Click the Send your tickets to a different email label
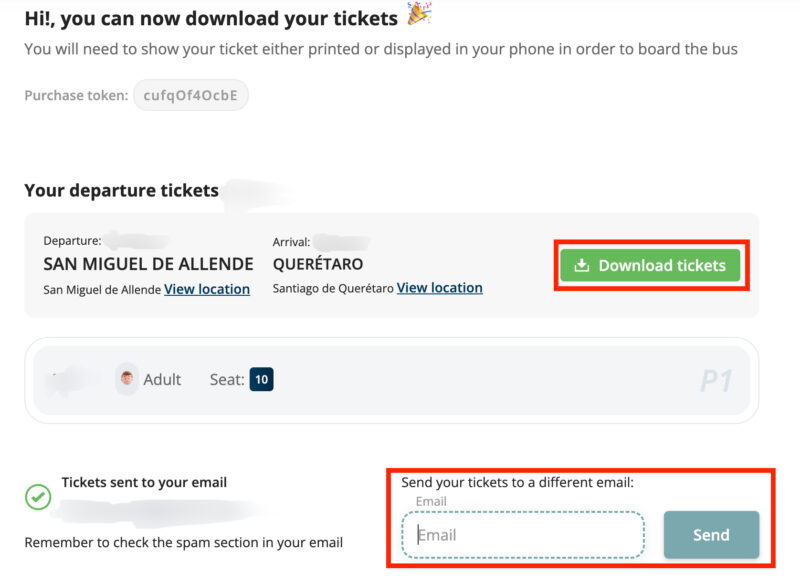The width and height of the screenshot is (800, 583). (517, 482)
